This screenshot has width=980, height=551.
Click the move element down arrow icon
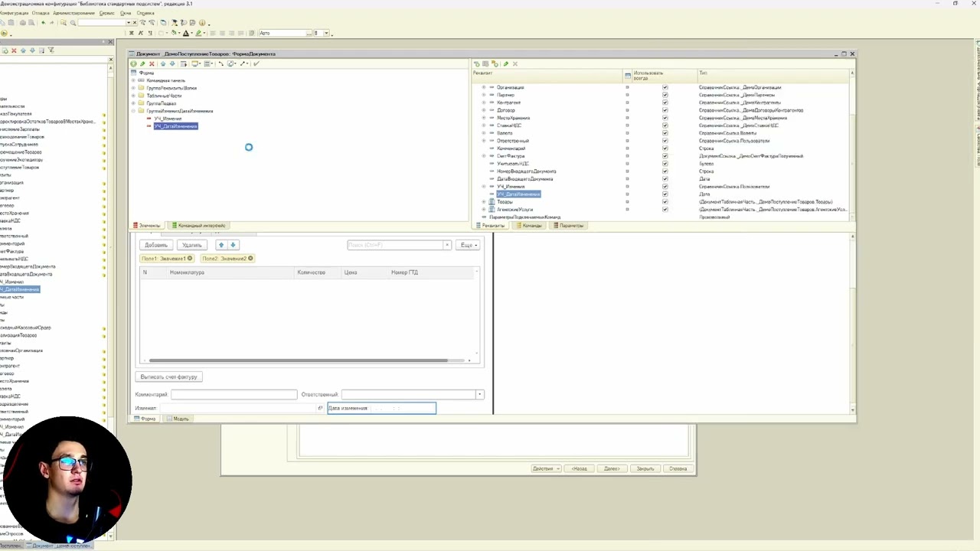(172, 64)
